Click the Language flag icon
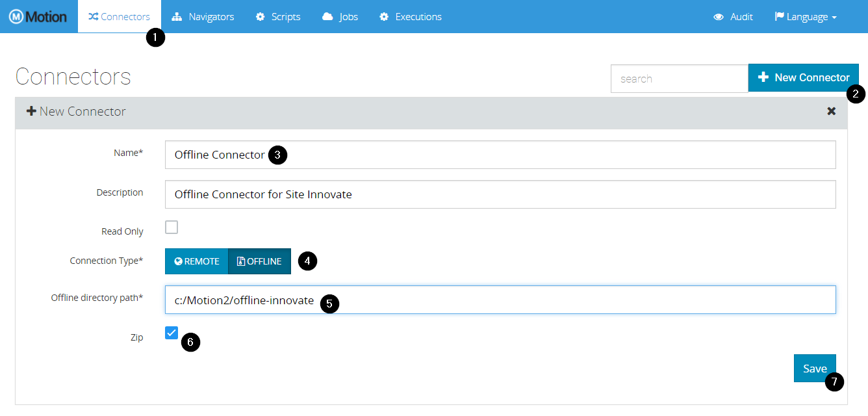The height and width of the screenshot is (416, 868). (x=780, y=17)
